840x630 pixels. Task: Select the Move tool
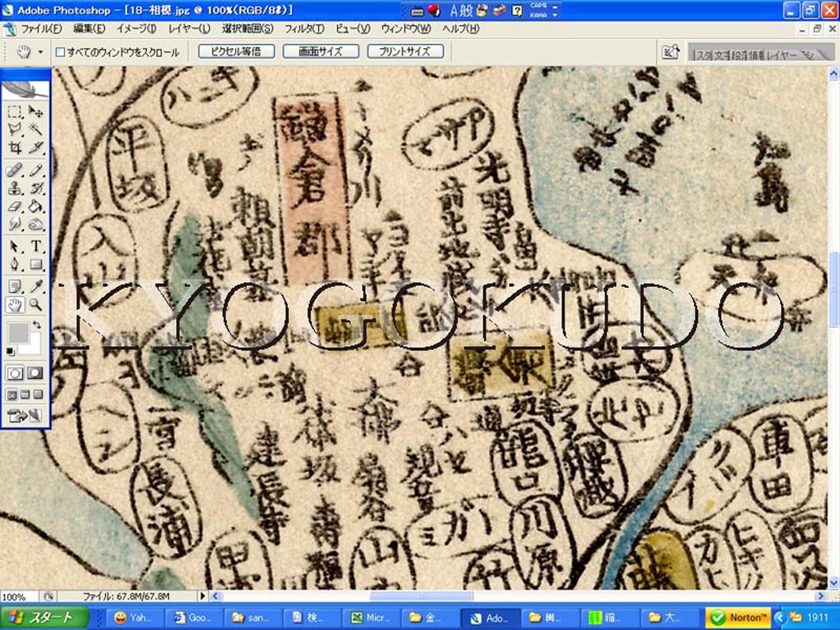35,112
